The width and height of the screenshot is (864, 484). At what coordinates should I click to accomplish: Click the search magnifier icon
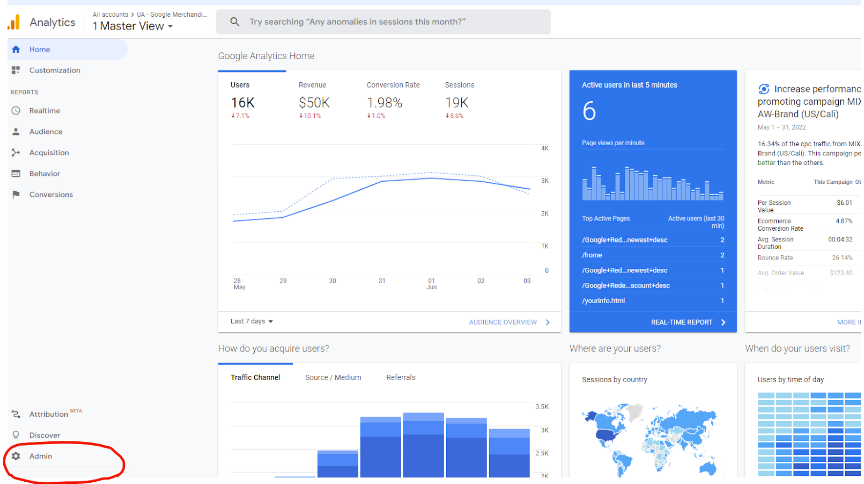coord(235,21)
